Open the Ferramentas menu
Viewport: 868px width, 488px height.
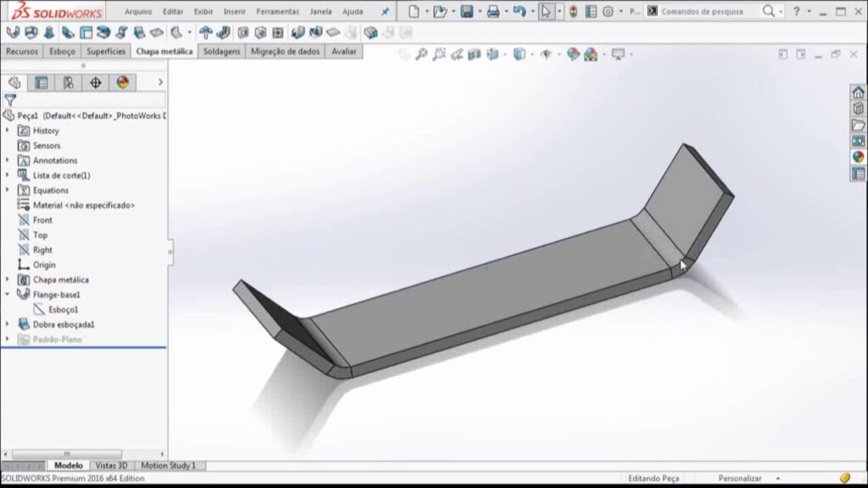click(278, 12)
